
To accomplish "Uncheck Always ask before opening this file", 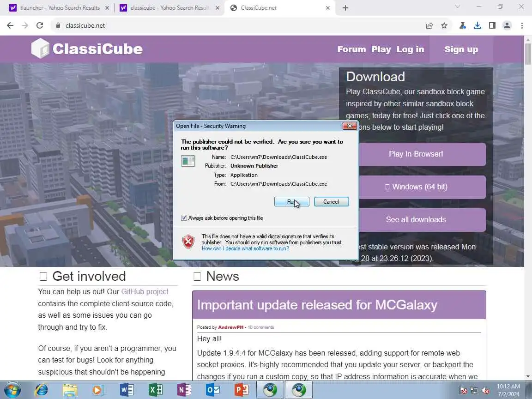I will (x=184, y=218).
